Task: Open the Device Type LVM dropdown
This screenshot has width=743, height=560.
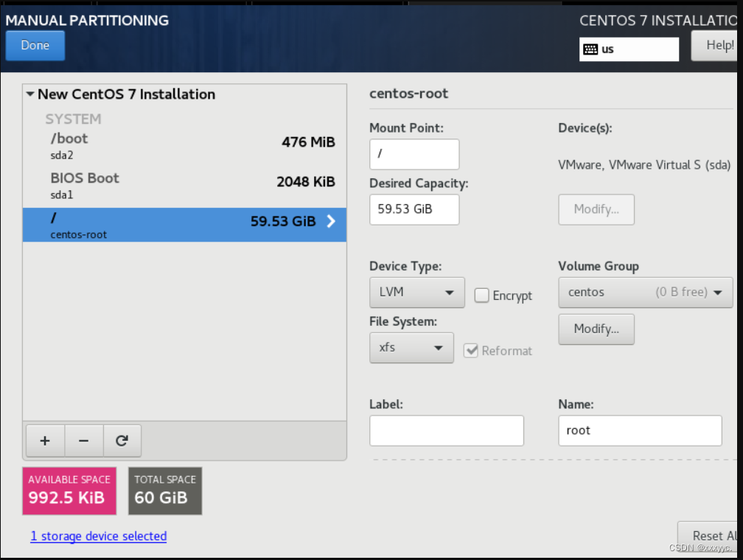Action: click(x=417, y=293)
